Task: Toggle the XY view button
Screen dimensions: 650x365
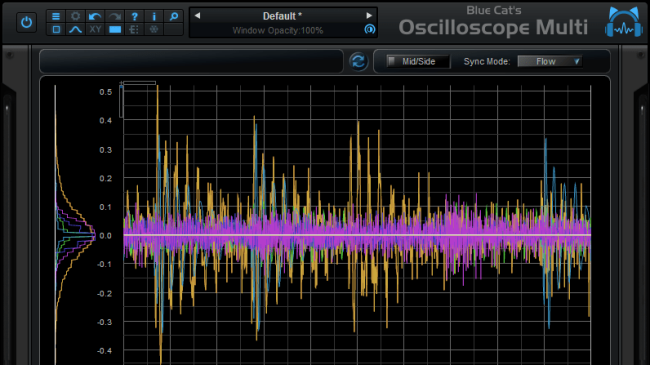Action: coord(95,29)
